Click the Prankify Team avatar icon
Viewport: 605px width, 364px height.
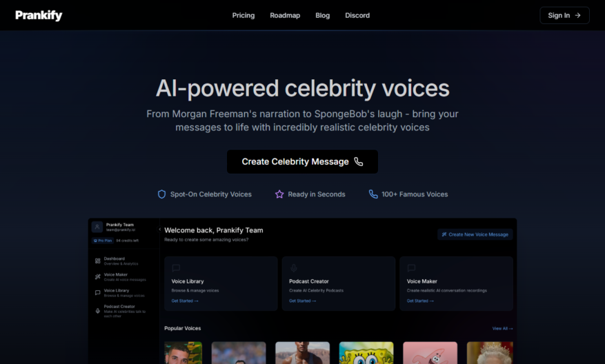pyautogui.click(x=97, y=227)
